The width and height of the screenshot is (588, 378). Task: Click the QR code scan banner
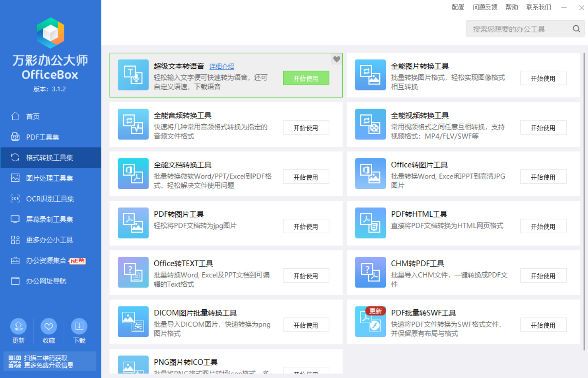click(x=50, y=361)
